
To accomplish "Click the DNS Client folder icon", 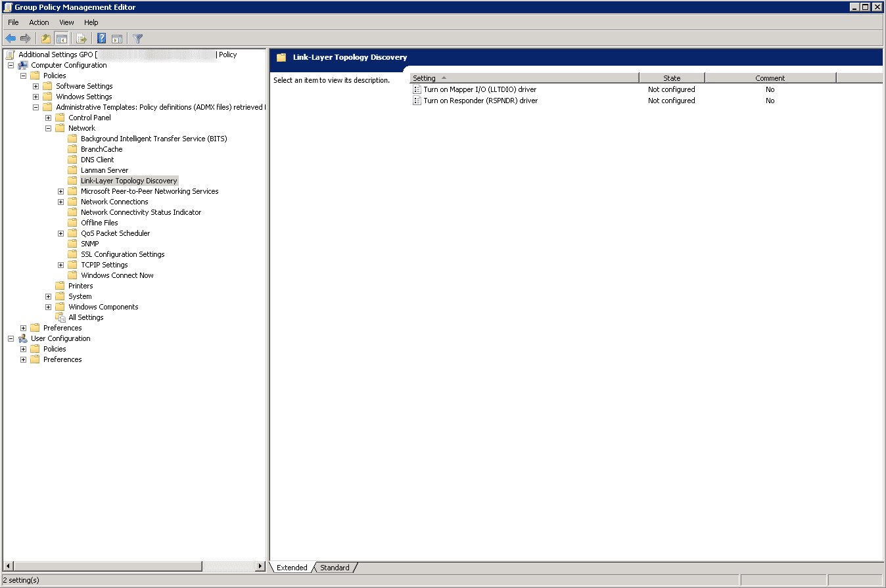I will [72, 160].
